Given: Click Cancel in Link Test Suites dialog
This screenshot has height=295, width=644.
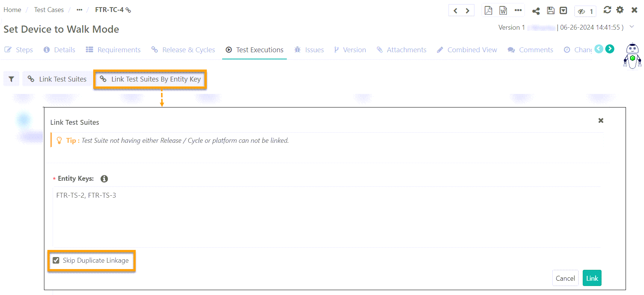Looking at the screenshot, I should coord(565,278).
